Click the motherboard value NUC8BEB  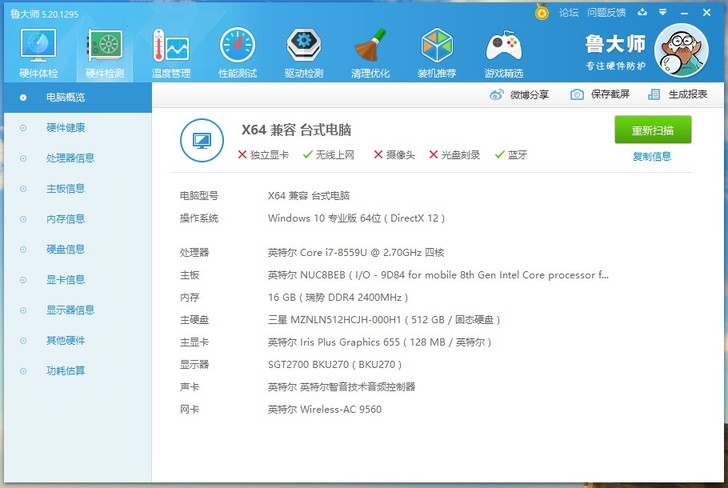tap(438, 275)
